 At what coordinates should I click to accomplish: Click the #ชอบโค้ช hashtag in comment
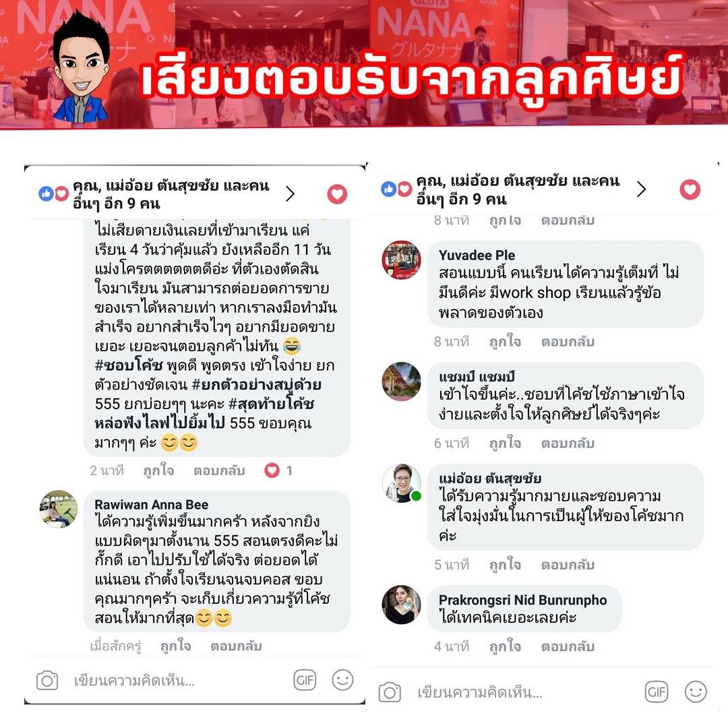[129, 365]
